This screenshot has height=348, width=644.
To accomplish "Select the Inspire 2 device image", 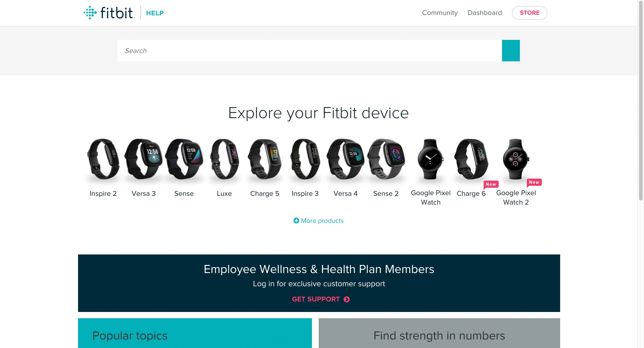I will pos(103,159).
